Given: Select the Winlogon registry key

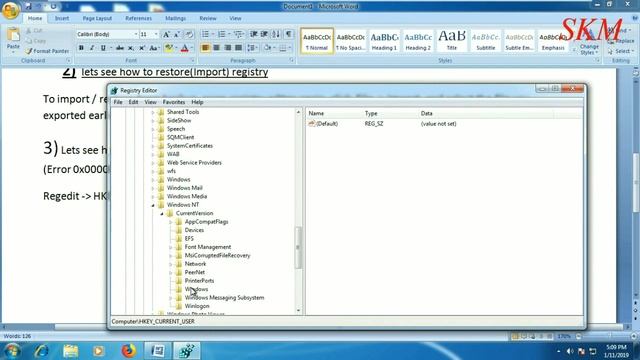Looking at the screenshot, I should (x=197, y=306).
